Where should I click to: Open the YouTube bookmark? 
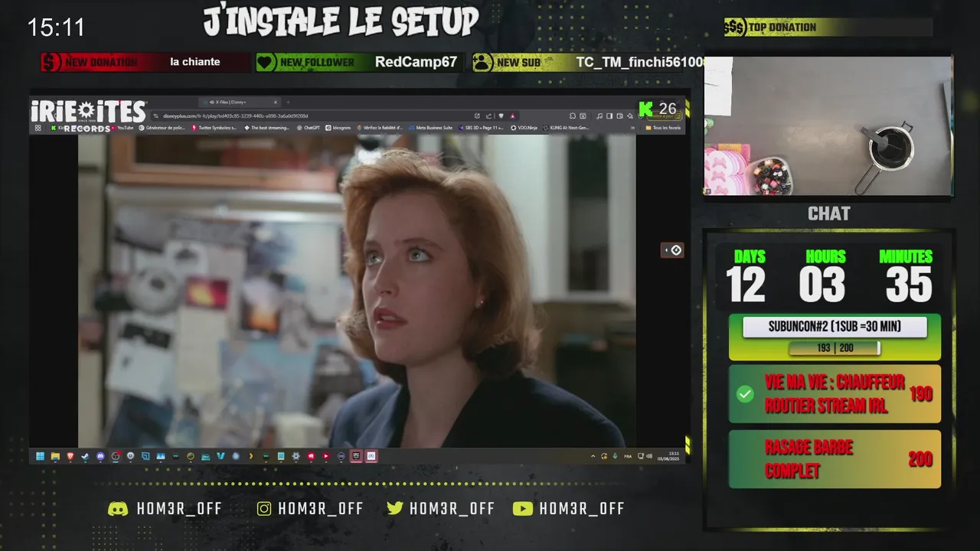[122, 128]
